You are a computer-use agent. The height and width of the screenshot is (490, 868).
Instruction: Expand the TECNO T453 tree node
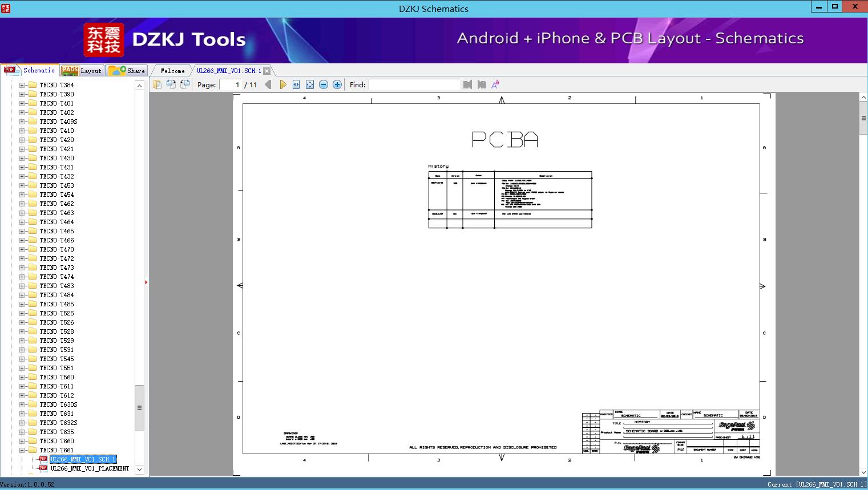click(x=22, y=185)
